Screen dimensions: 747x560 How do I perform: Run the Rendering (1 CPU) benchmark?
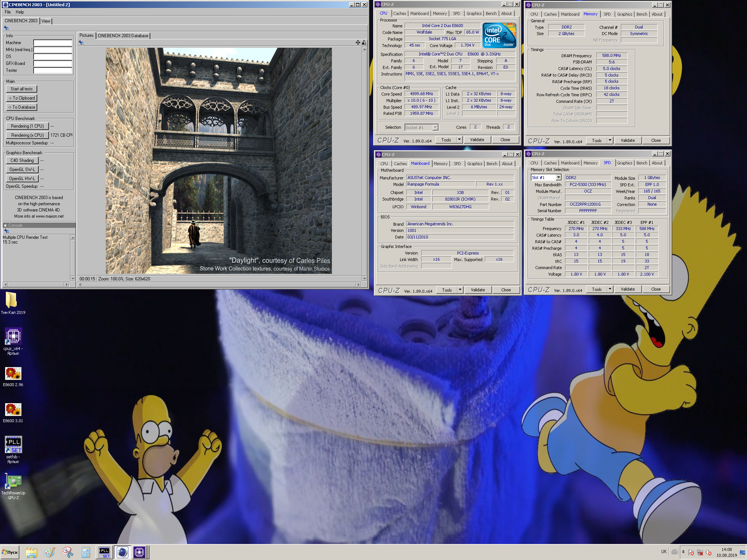point(27,126)
